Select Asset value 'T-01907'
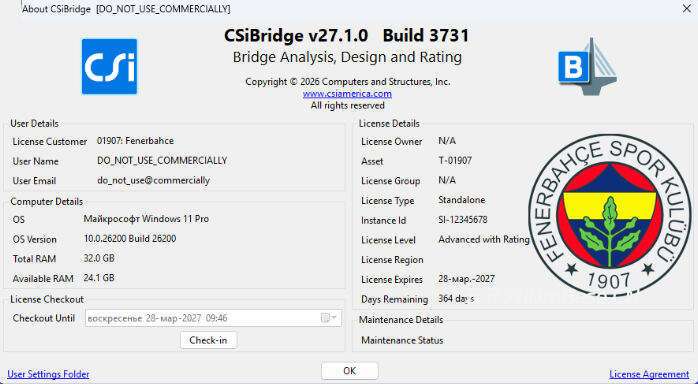The width and height of the screenshot is (698, 384). point(455,161)
